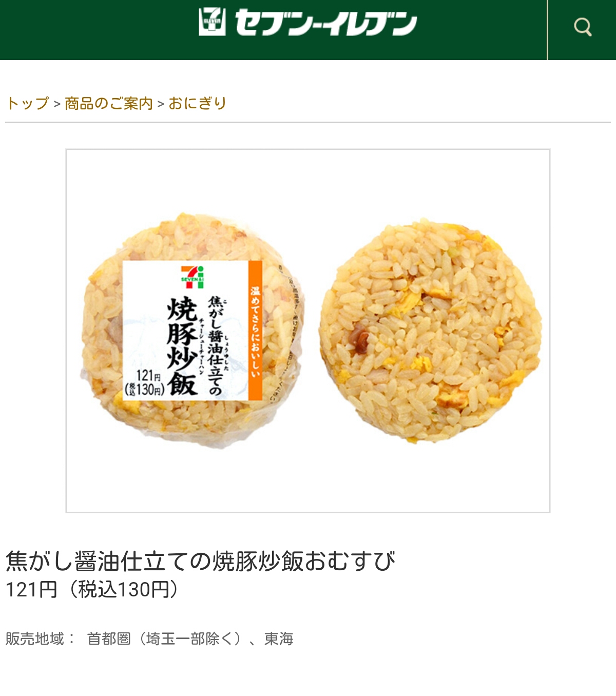Click product title 焦がし醤油仕立ての焼豚炒飯おむすび
616x696 pixels.
pos(201,561)
